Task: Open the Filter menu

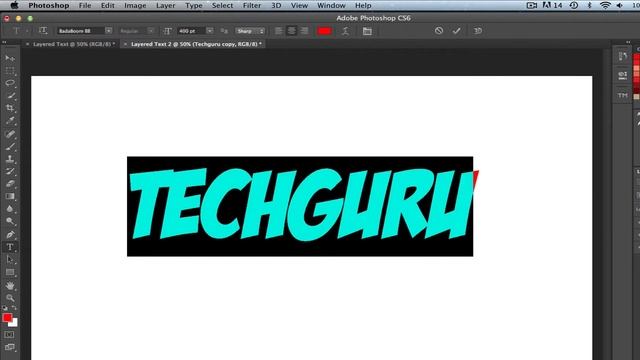Action: pos(252,6)
